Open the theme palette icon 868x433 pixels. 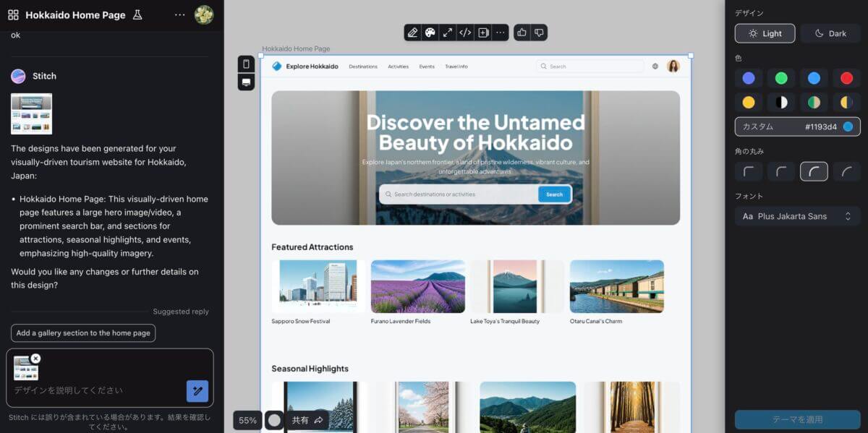430,33
